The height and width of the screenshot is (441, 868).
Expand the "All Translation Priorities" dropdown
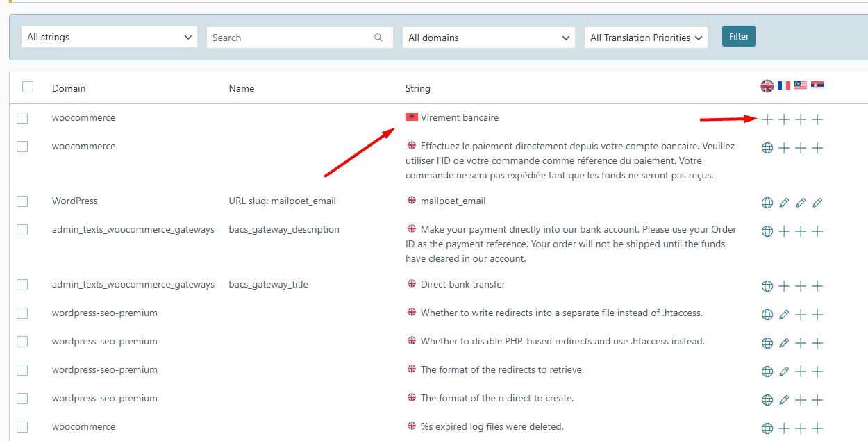point(645,37)
